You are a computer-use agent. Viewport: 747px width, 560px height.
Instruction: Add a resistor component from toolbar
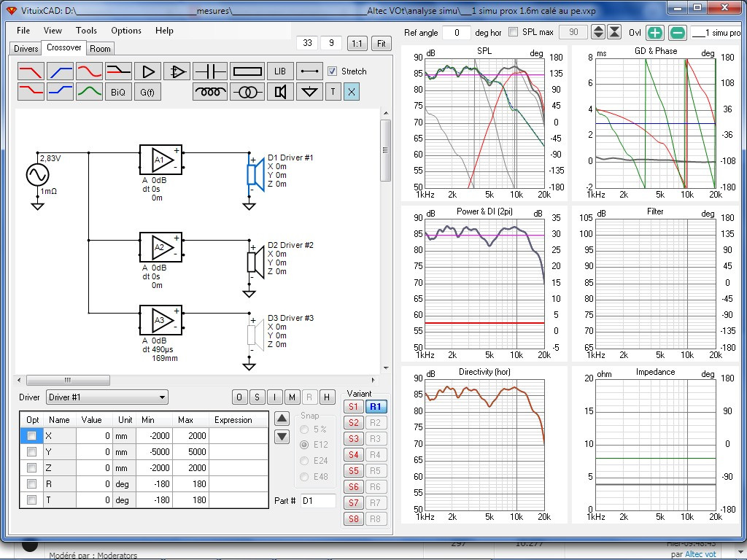click(247, 71)
